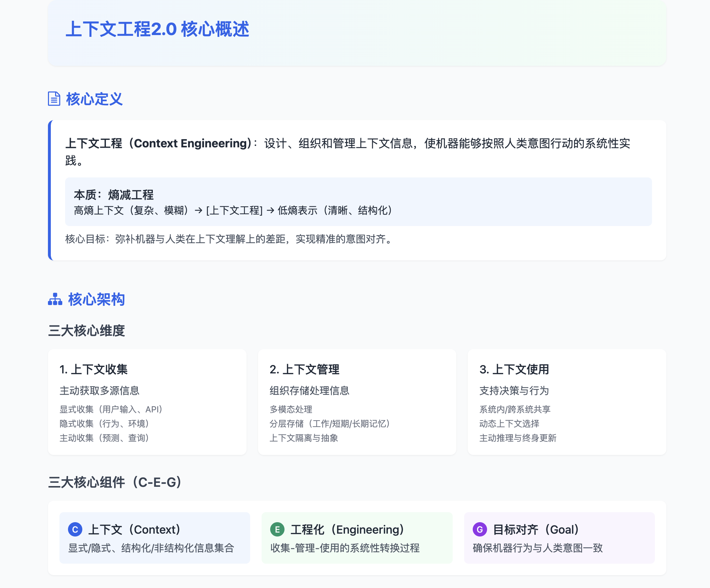Open the 3. 上下文使用 card
Screen dimensions: 710x588
tap(567, 402)
